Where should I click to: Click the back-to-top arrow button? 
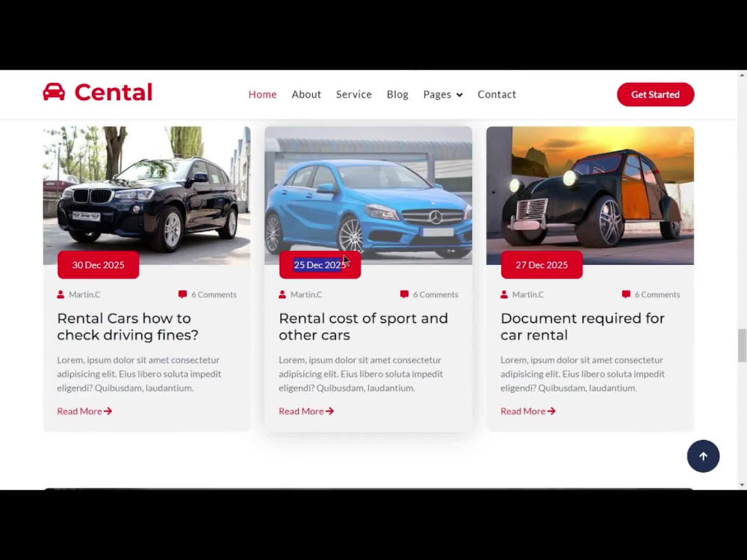pyautogui.click(x=703, y=456)
